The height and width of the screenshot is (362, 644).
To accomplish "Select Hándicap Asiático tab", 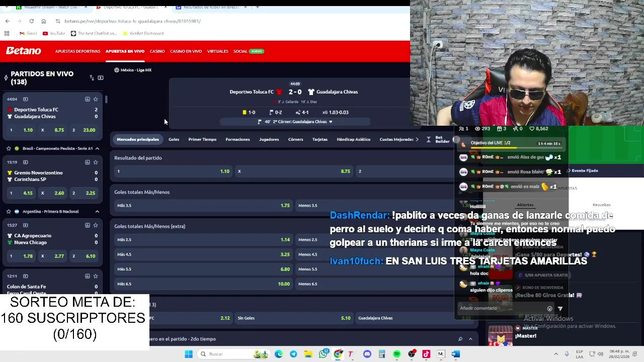I will 353,139.
